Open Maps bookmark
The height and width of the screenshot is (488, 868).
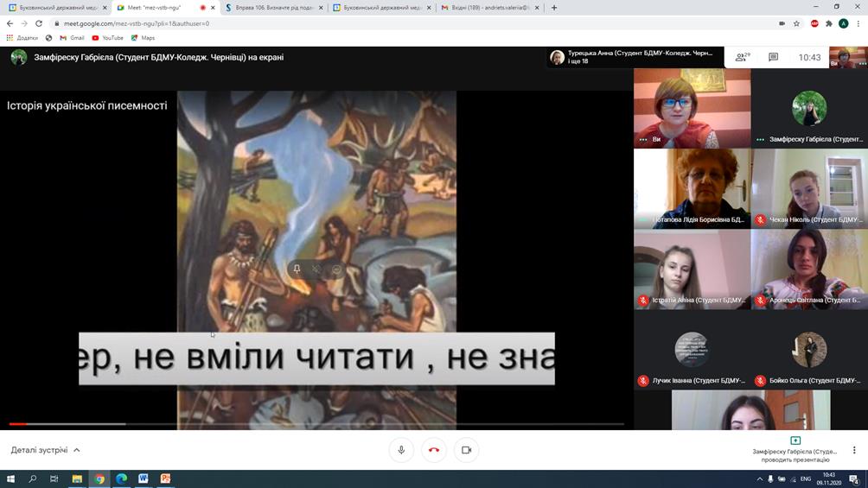[x=143, y=38]
